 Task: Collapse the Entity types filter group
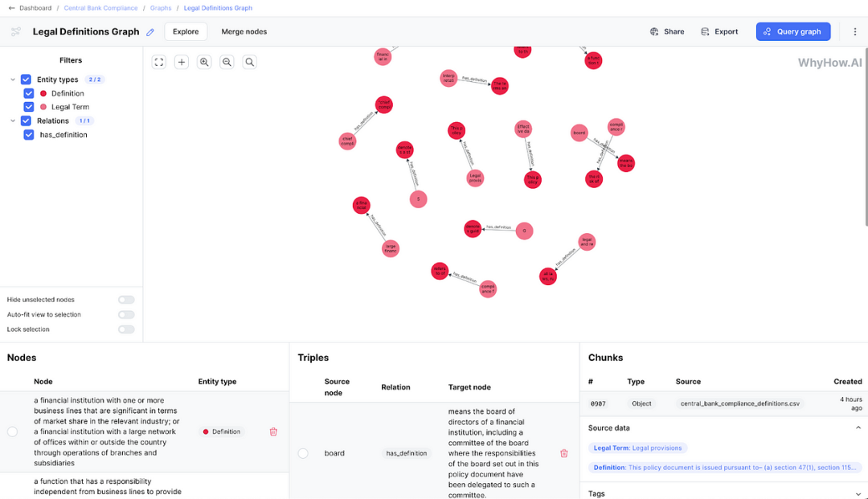pos(13,80)
